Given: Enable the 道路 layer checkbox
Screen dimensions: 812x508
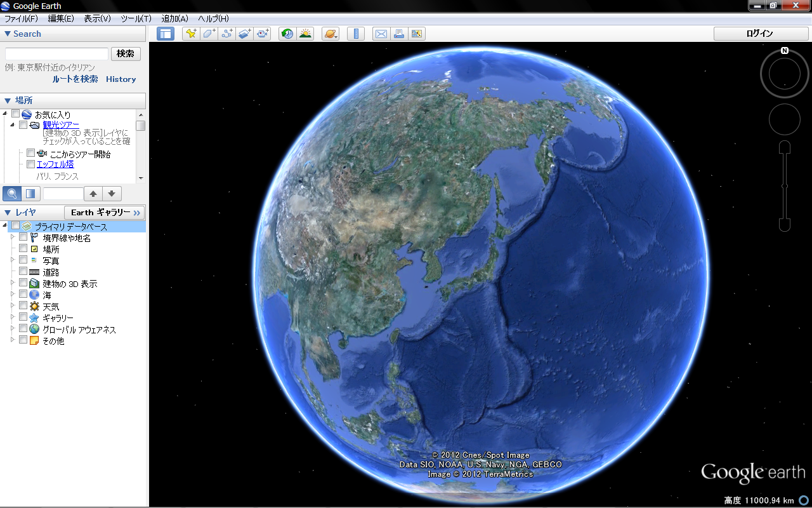Looking at the screenshot, I should (x=23, y=271).
